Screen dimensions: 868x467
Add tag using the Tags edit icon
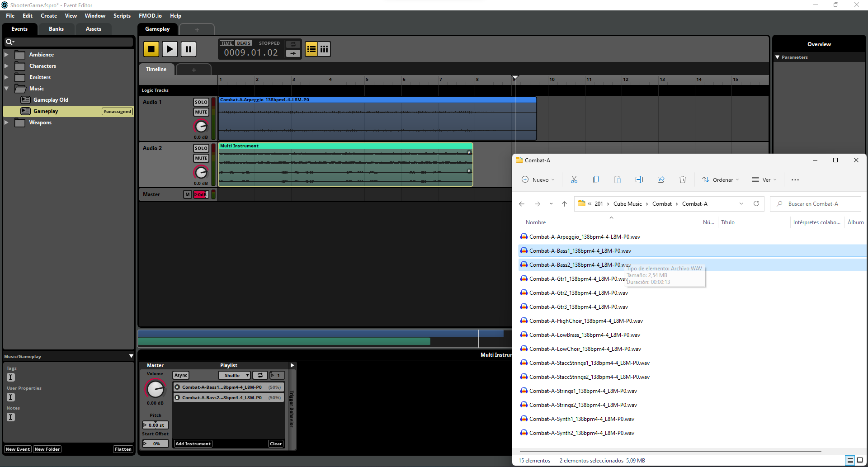click(x=11, y=377)
